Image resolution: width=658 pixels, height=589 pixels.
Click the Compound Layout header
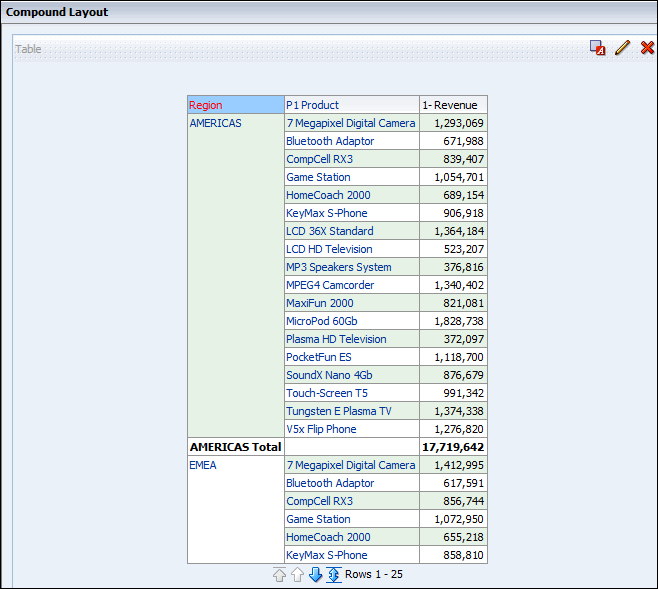pyautogui.click(x=57, y=12)
